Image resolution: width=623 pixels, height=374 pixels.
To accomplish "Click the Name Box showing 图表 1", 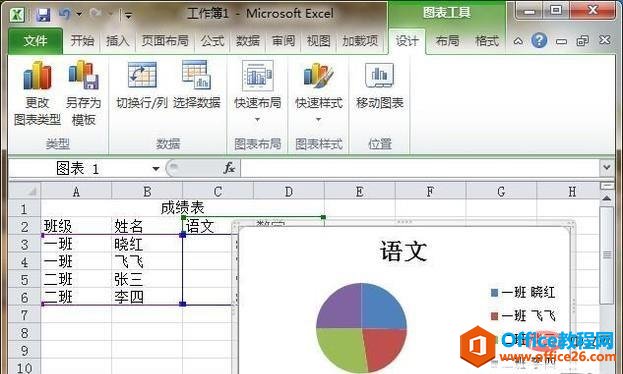I will (79, 169).
